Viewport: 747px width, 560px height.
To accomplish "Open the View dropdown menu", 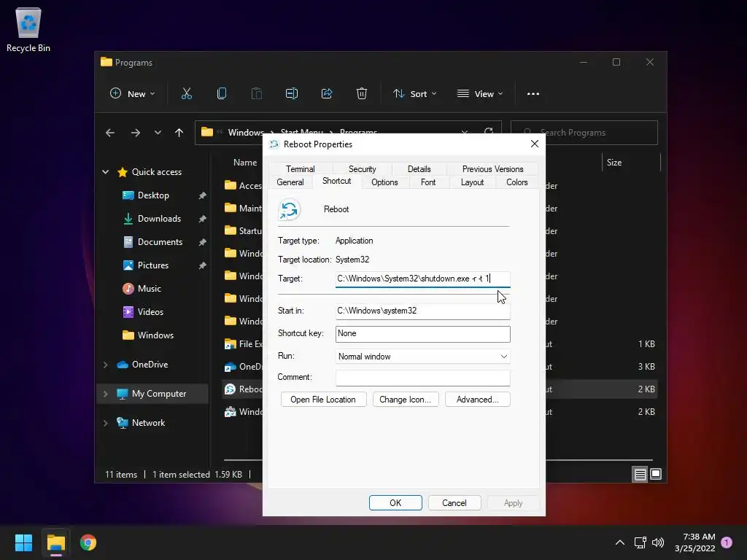I will click(x=480, y=94).
